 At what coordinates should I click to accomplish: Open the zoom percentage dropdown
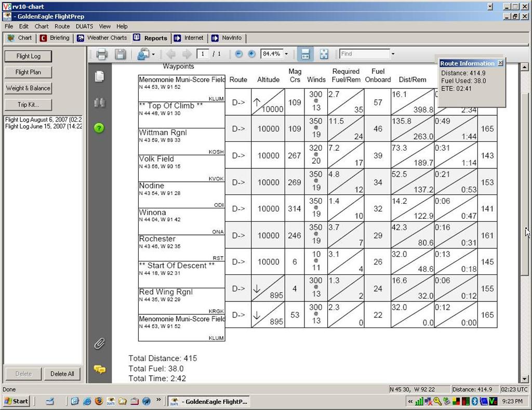pyautogui.click(x=286, y=54)
